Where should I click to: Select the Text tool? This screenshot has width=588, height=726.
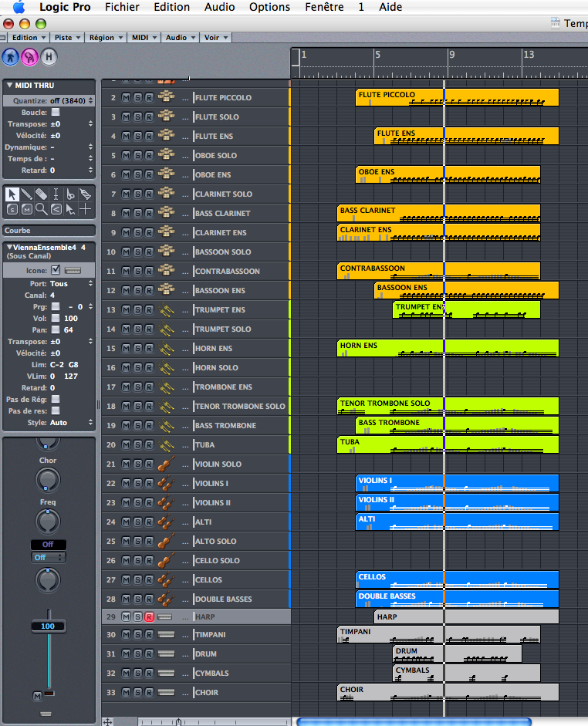56,194
